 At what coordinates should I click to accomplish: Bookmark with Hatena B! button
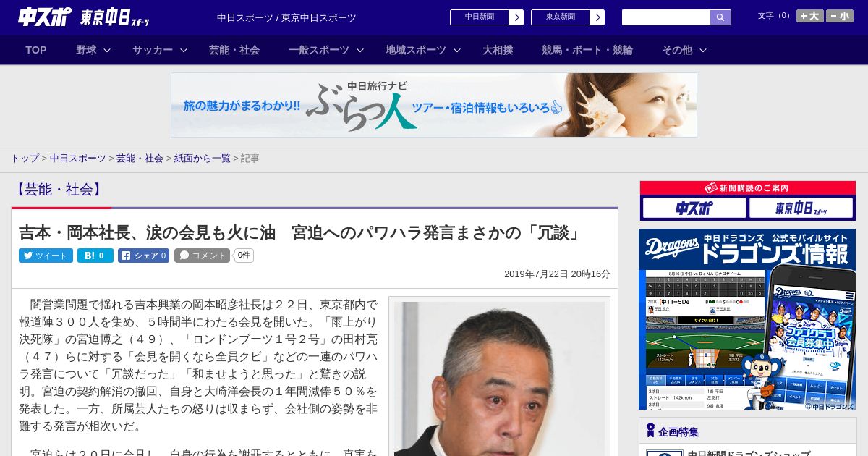[95, 256]
